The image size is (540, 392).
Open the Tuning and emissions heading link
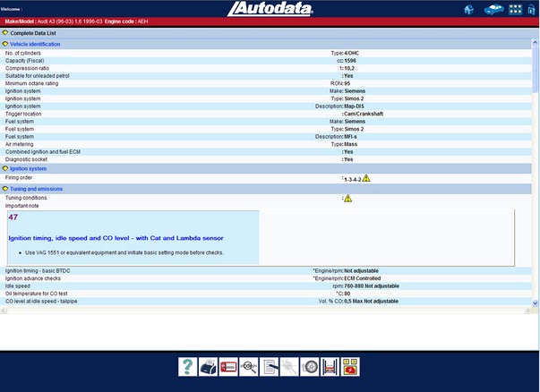pyautogui.click(x=36, y=189)
